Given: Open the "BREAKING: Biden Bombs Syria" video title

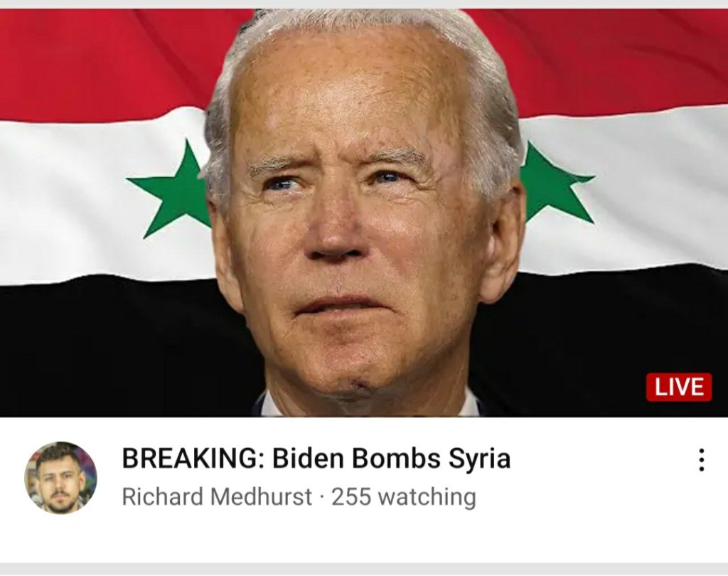Looking at the screenshot, I should tap(316, 458).
